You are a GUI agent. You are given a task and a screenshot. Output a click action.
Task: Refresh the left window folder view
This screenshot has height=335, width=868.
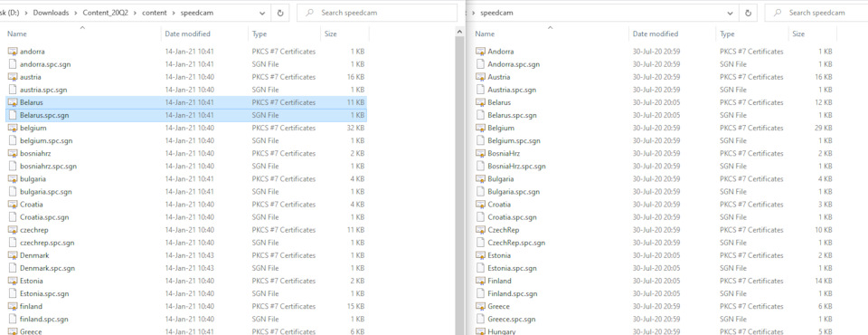coord(280,13)
